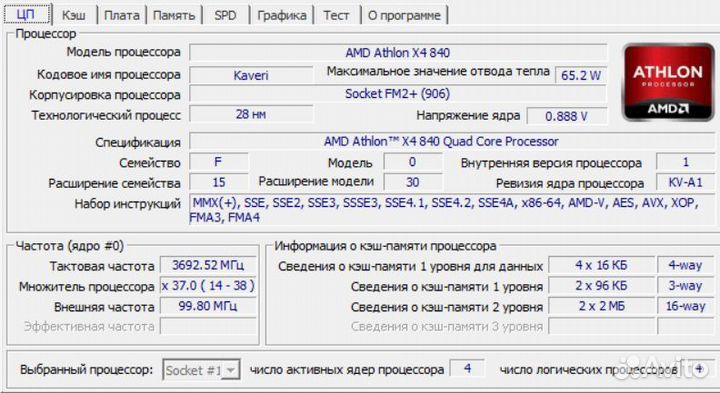720x393 pixels.
Task: Switch to the Память tab
Action: click(174, 15)
